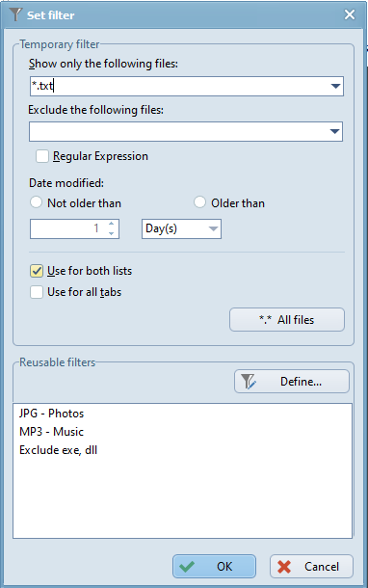Click the *.* symbol on All files button
This screenshot has width=368, height=588.
coord(265,320)
